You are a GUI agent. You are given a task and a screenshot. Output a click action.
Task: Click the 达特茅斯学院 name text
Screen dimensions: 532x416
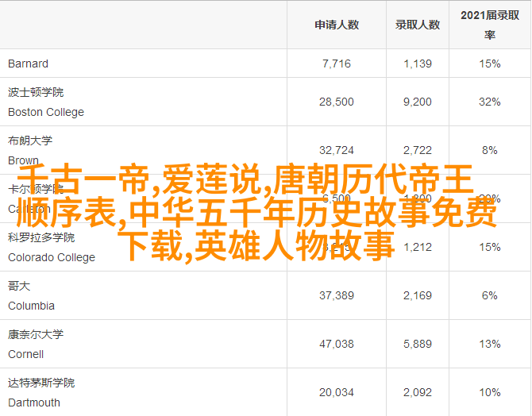(41, 383)
